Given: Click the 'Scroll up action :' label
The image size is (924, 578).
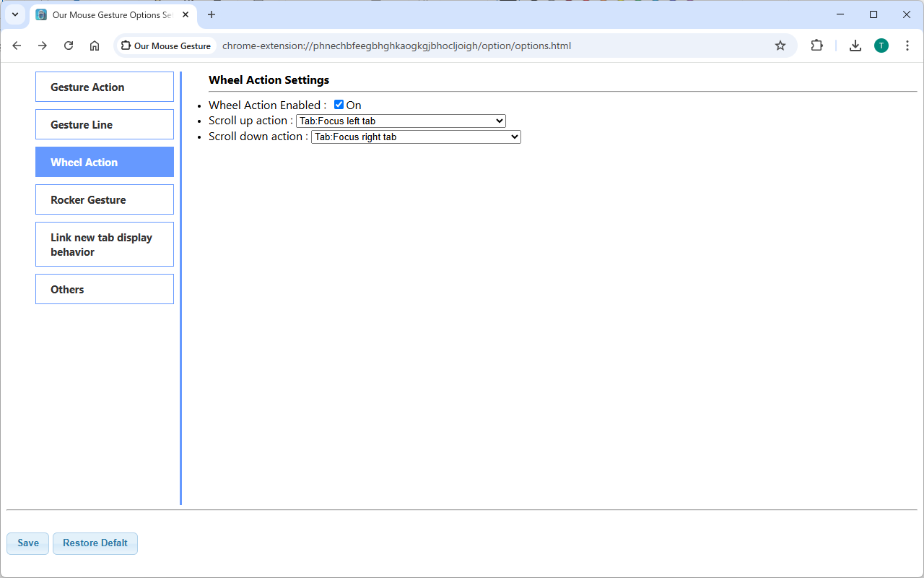Looking at the screenshot, I should pos(250,121).
